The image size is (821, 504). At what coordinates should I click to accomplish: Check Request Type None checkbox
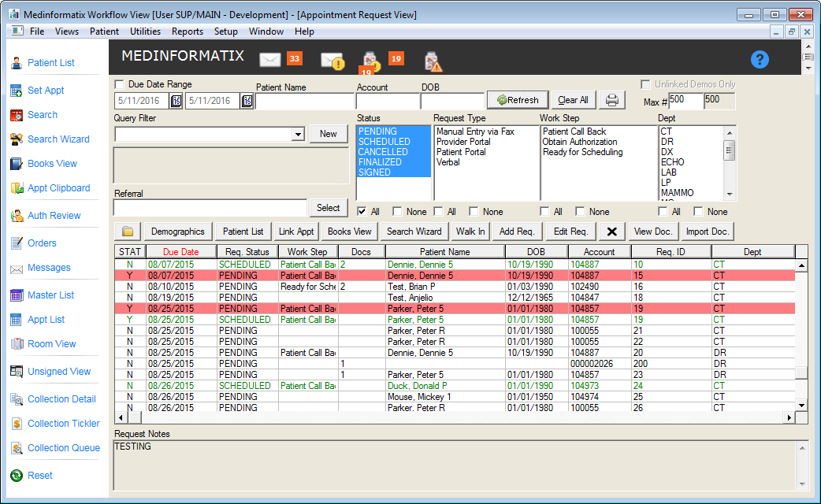click(x=474, y=211)
